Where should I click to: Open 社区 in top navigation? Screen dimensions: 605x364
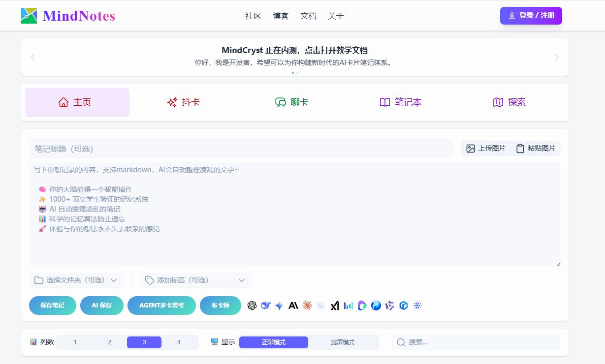(x=253, y=16)
